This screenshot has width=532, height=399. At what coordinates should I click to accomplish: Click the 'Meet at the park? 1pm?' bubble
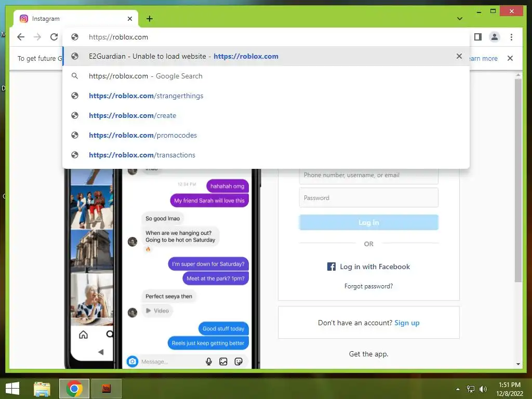[216, 278]
